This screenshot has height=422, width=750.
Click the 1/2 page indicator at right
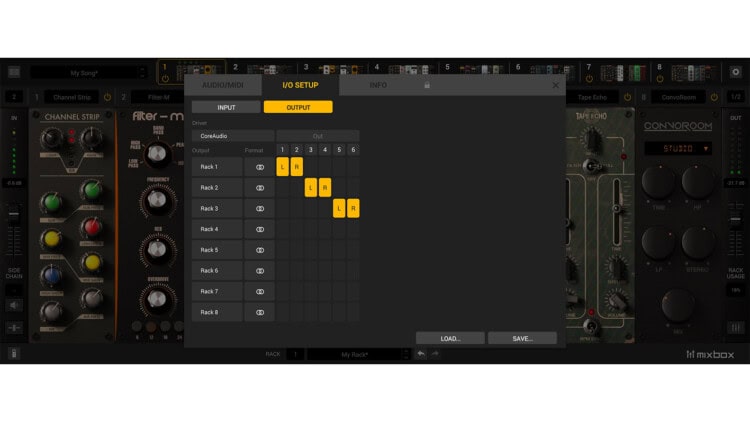pos(736,97)
